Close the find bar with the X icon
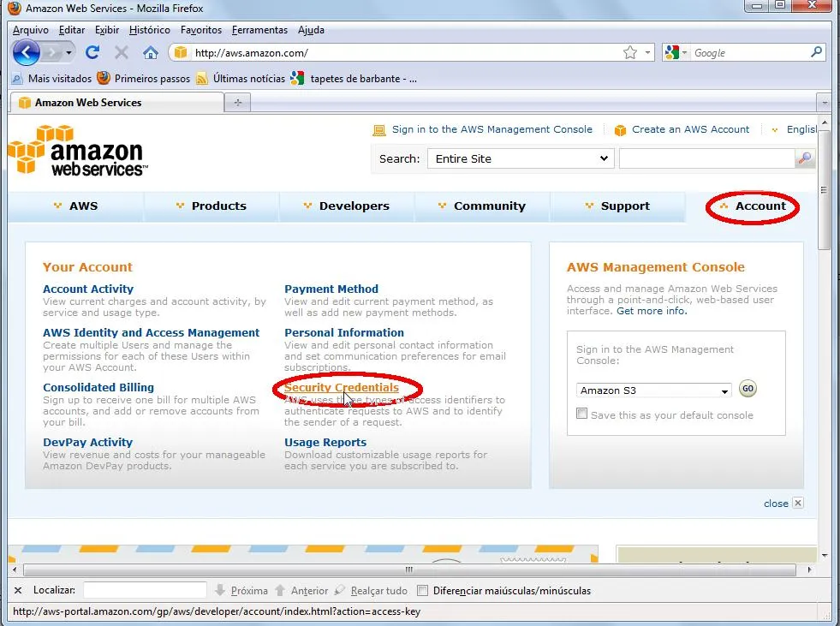 (x=18, y=590)
